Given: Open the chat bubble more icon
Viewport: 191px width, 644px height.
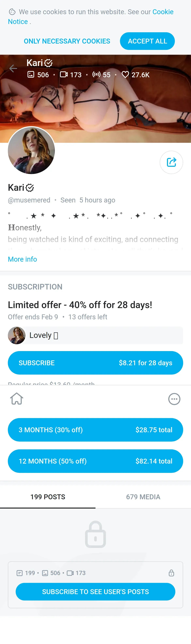Looking at the screenshot, I should 174,399.
